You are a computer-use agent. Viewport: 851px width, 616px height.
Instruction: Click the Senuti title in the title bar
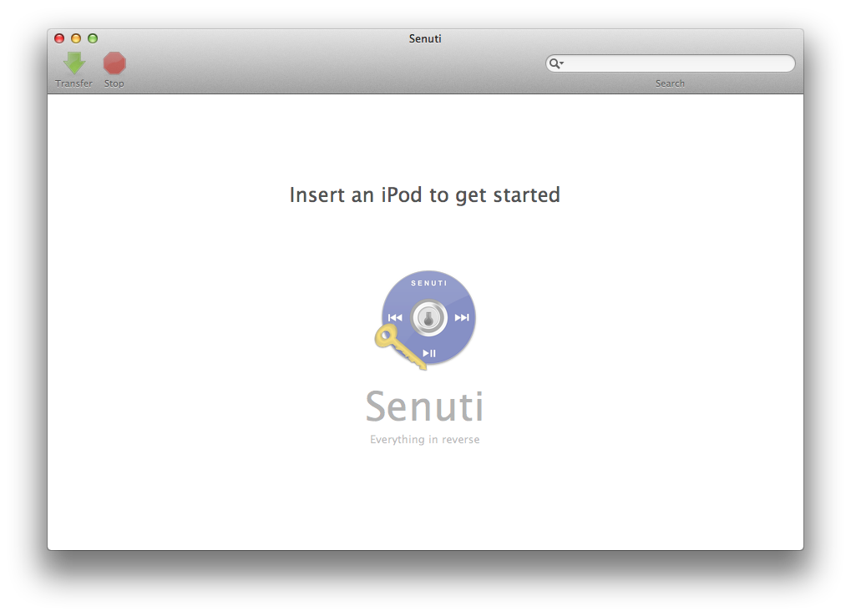(x=425, y=38)
